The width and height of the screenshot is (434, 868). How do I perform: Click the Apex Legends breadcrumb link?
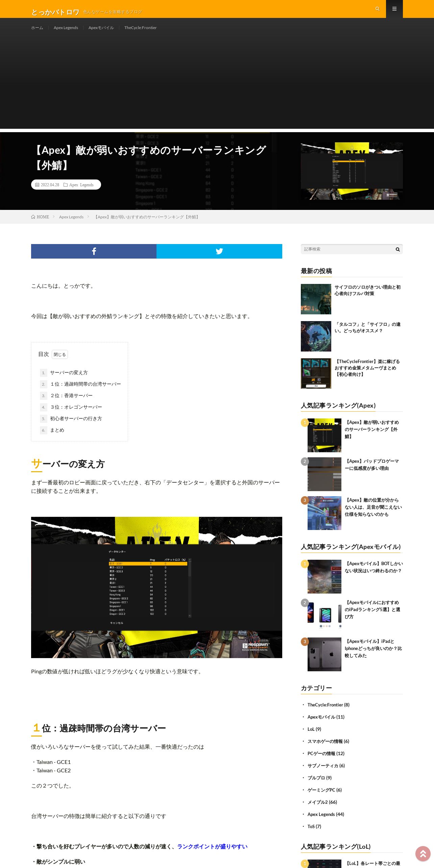click(71, 217)
